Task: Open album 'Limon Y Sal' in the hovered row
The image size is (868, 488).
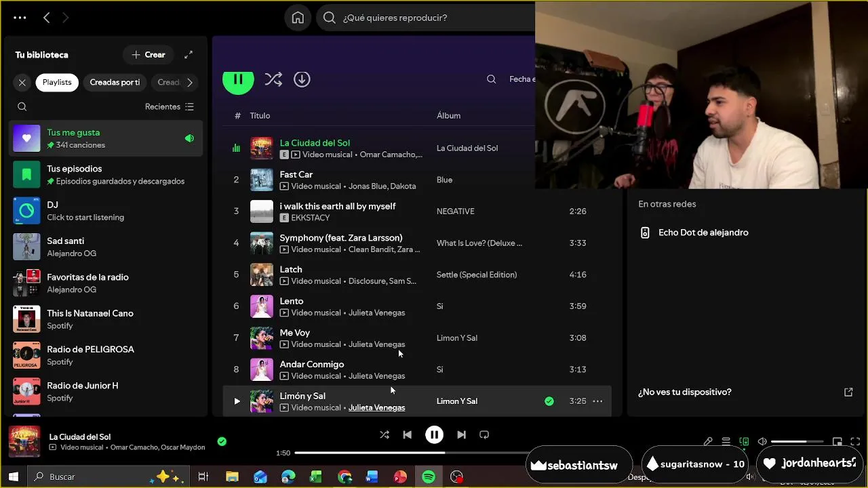Action: (x=457, y=401)
